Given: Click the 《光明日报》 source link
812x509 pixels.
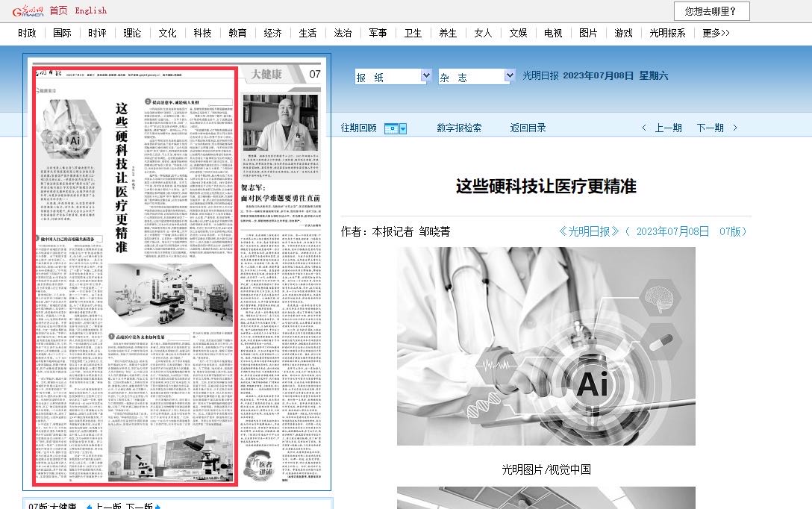Looking at the screenshot, I should tap(589, 231).
